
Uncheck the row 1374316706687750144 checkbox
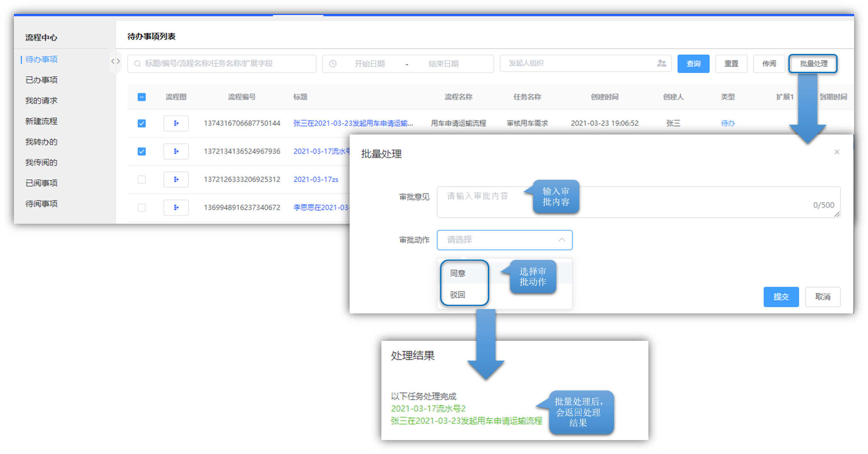142,124
